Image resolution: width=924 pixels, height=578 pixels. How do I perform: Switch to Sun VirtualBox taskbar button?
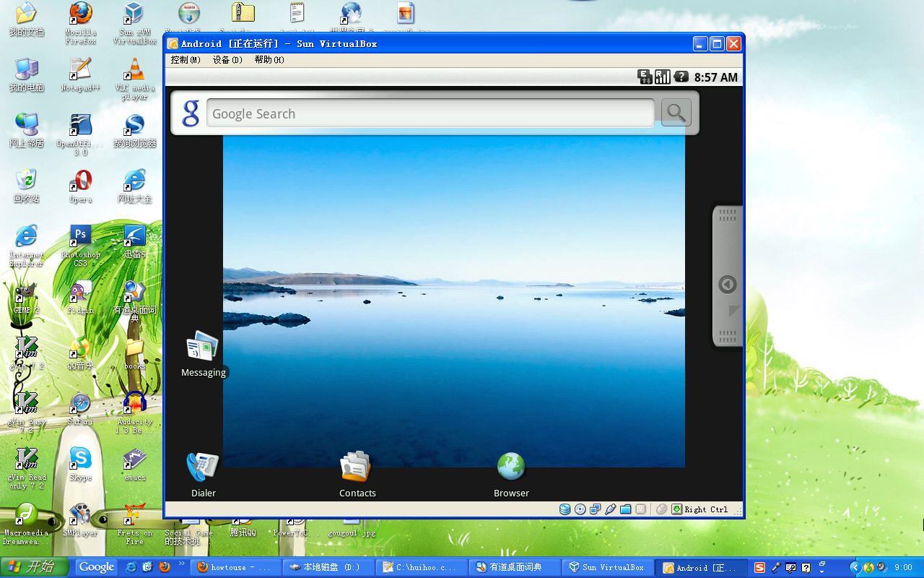[x=608, y=567]
